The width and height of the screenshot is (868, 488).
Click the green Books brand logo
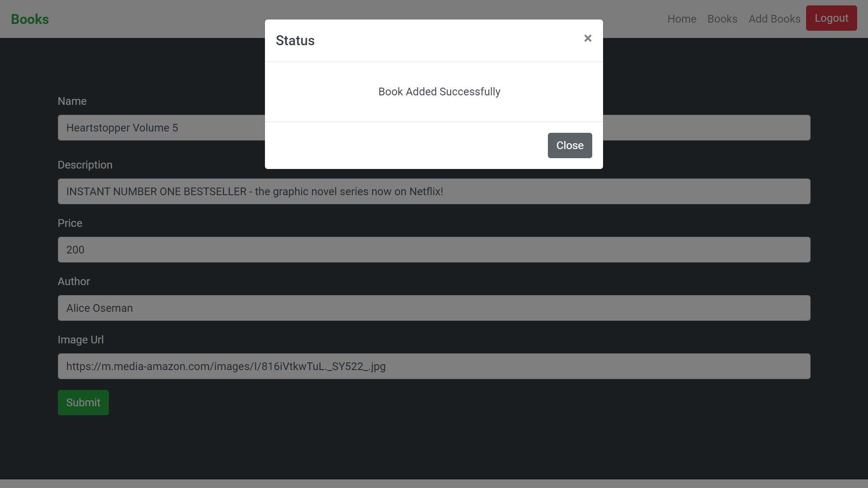[x=30, y=19]
